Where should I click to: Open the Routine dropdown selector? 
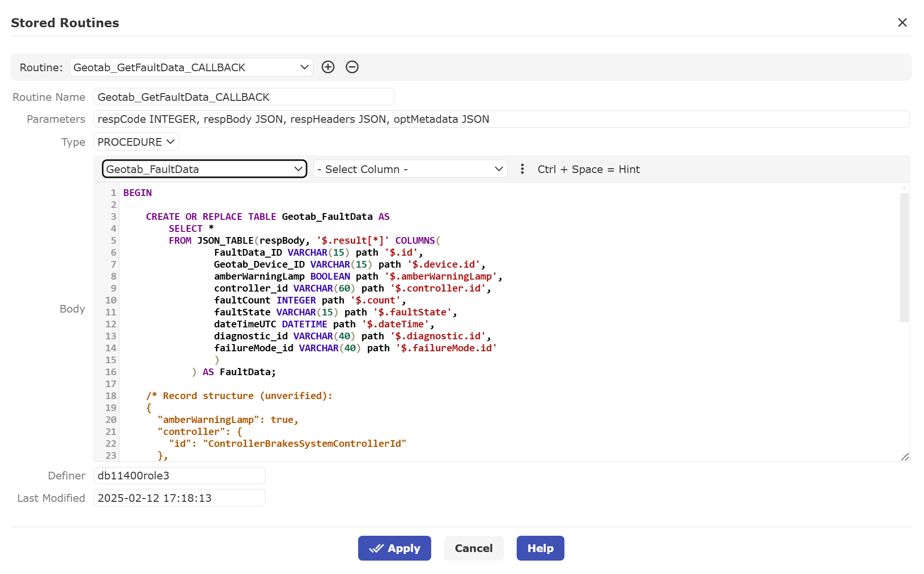pyautogui.click(x=191, y=67)
